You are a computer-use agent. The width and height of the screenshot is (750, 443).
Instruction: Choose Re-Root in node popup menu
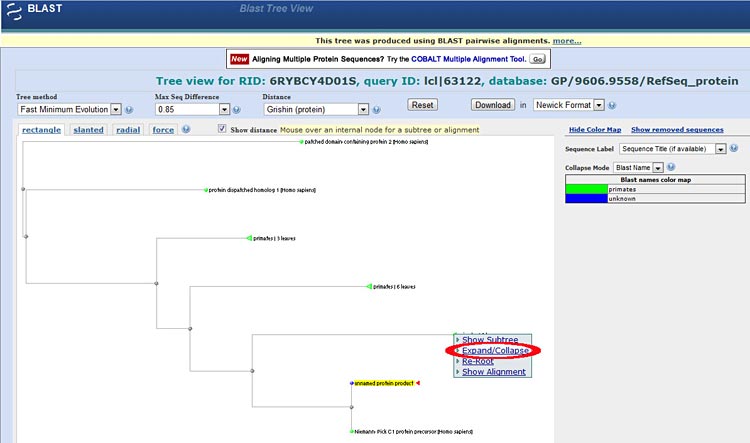pyautogui.click(x=477, y=361)
